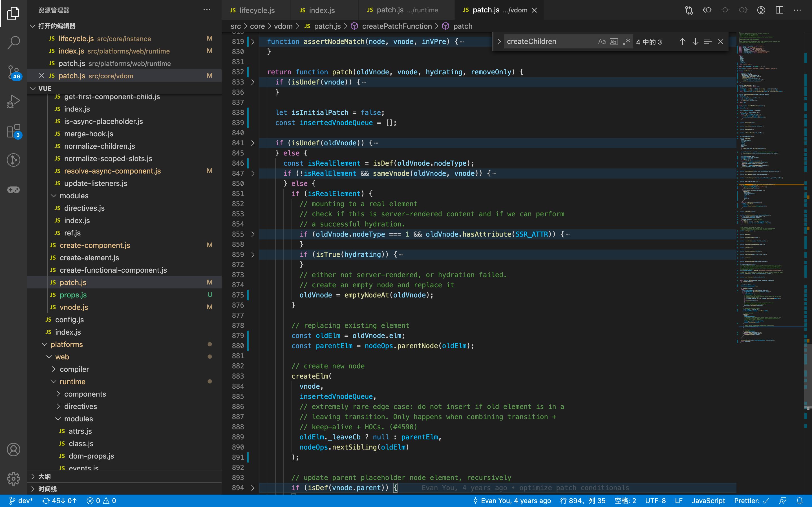Click the error/warning count icon in status bar
Image resolution: width=812 pixels, height=507 pixels.
click(x=102, y=501)
